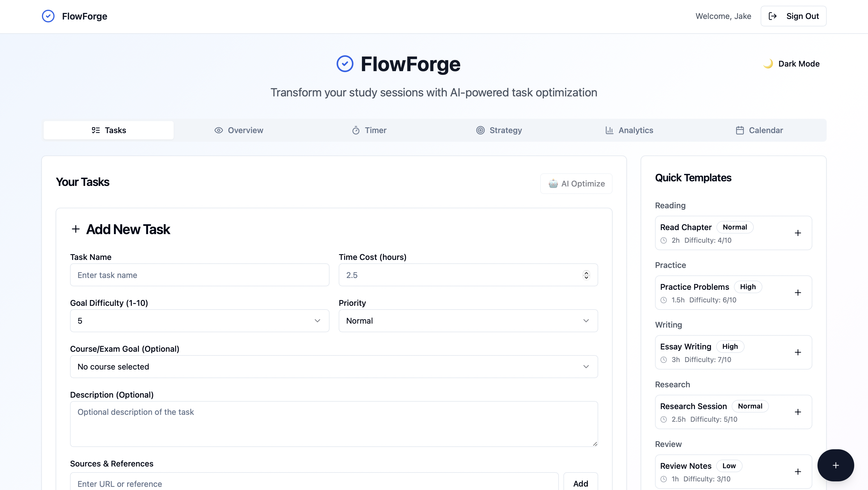Click the Tasks tab checklist icon
Image resolution: width=868 pixels, height=490 pixels.
[x=96, y=130]
